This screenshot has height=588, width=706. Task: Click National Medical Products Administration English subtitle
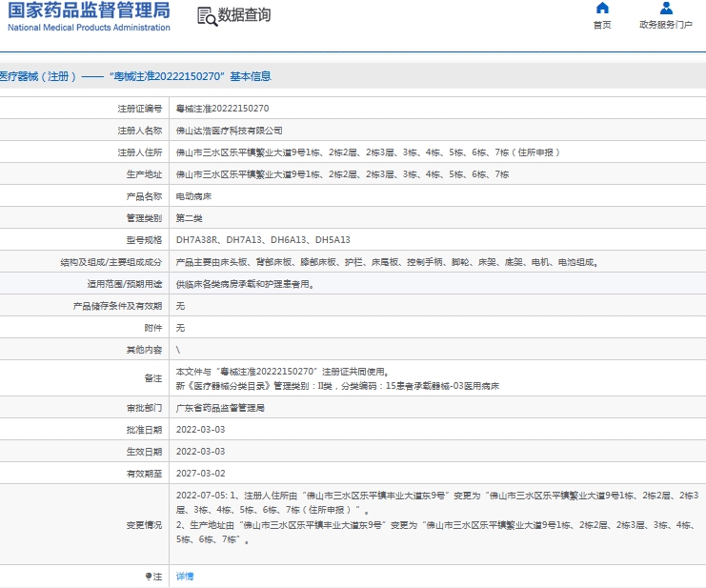coord(90,28)
